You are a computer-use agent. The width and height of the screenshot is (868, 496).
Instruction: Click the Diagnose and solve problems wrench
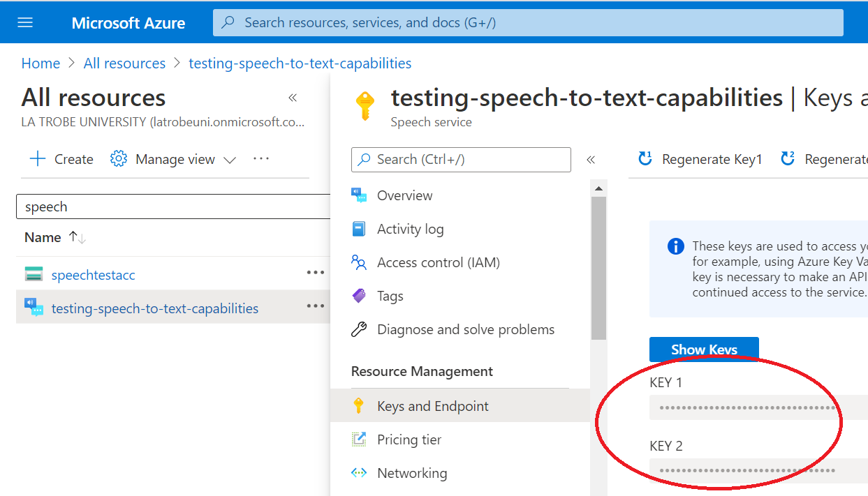(359, 329)
